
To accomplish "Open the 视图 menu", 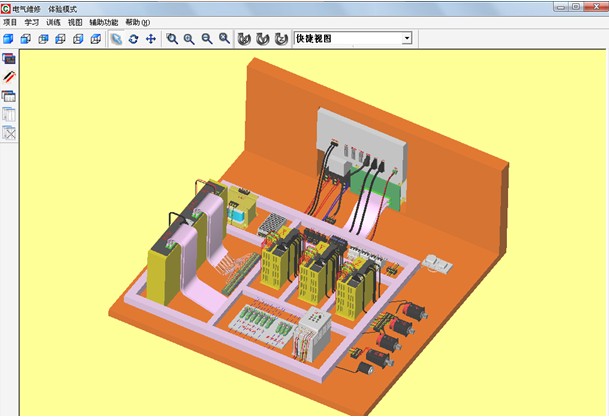I will click(x=75, y=22).
